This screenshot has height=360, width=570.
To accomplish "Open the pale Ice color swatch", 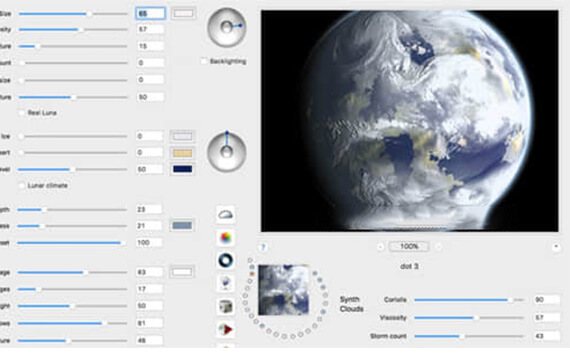I will coord(182,136).
